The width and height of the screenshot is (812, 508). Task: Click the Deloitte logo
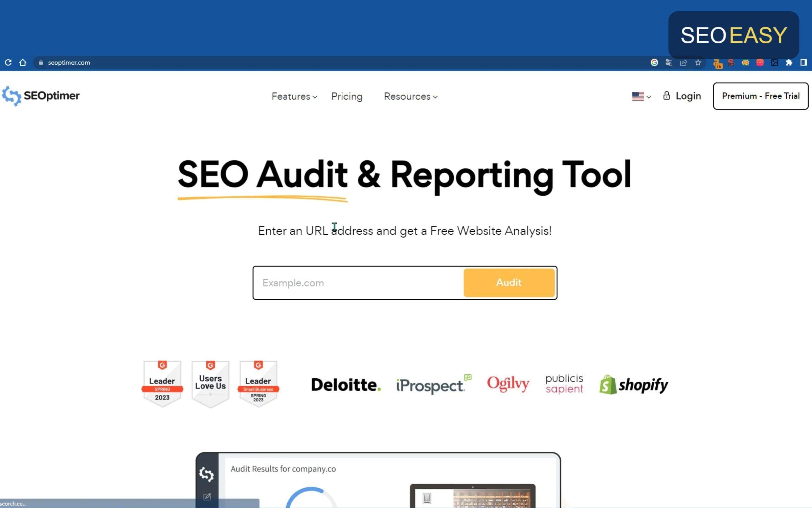(x=346, y=385)
